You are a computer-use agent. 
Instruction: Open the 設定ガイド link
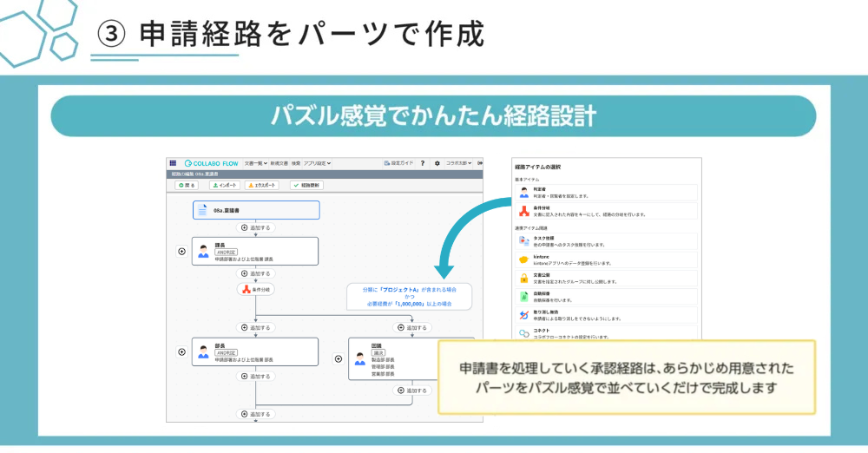pos(398,163)
